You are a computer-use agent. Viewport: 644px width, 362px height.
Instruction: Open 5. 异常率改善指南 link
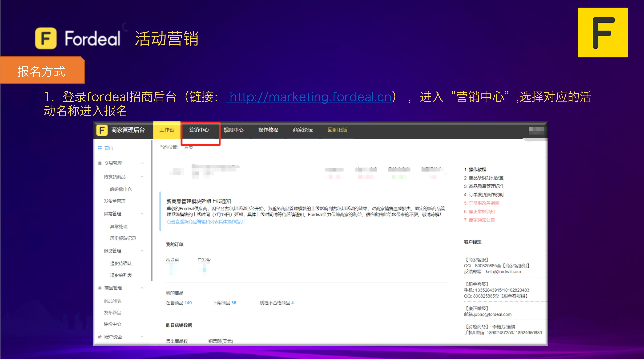482,203
